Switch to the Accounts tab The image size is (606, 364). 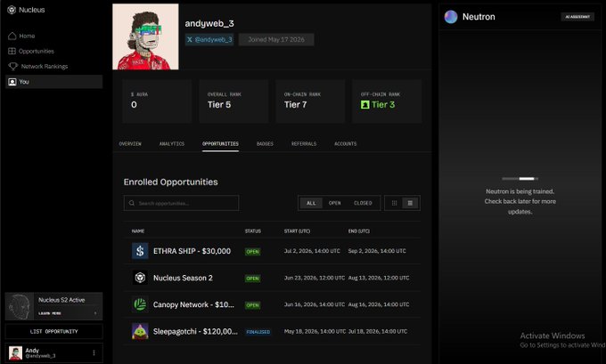tap(346, 143)
